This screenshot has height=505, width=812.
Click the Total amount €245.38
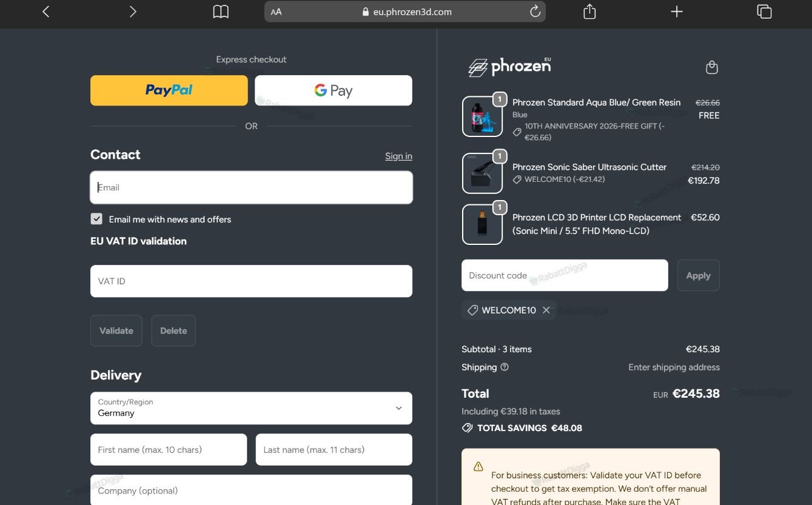pos(696,393)
